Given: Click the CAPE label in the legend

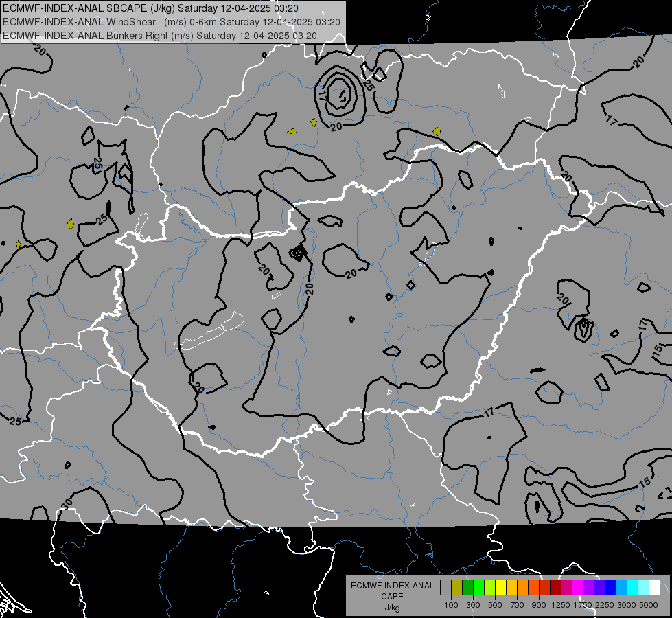Looking at the screenshot, I should [392, 597].
